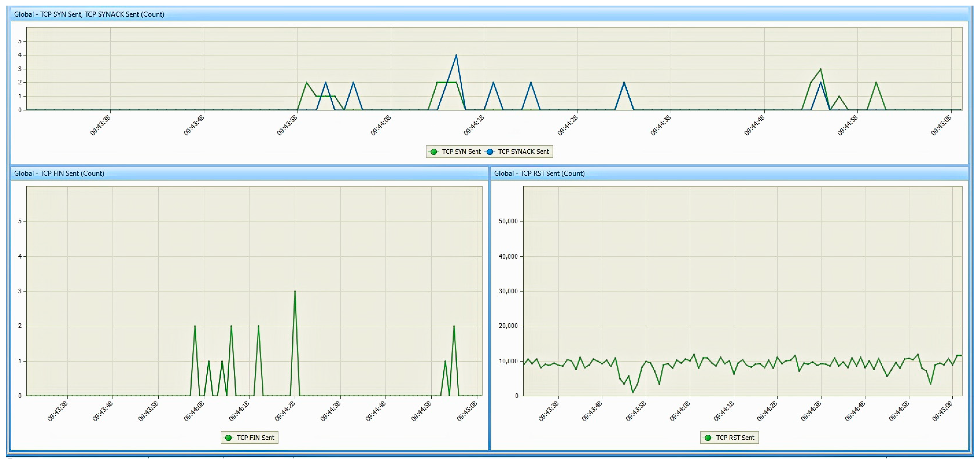Click the green TCP RST Sent legend marker
Screen dimensions: 980x462
[708, 438]
